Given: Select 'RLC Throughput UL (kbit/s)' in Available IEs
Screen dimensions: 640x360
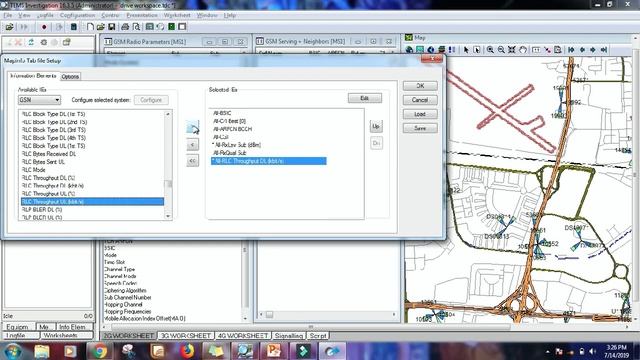Looking at the screenshot, I should (x=92, y=202).
